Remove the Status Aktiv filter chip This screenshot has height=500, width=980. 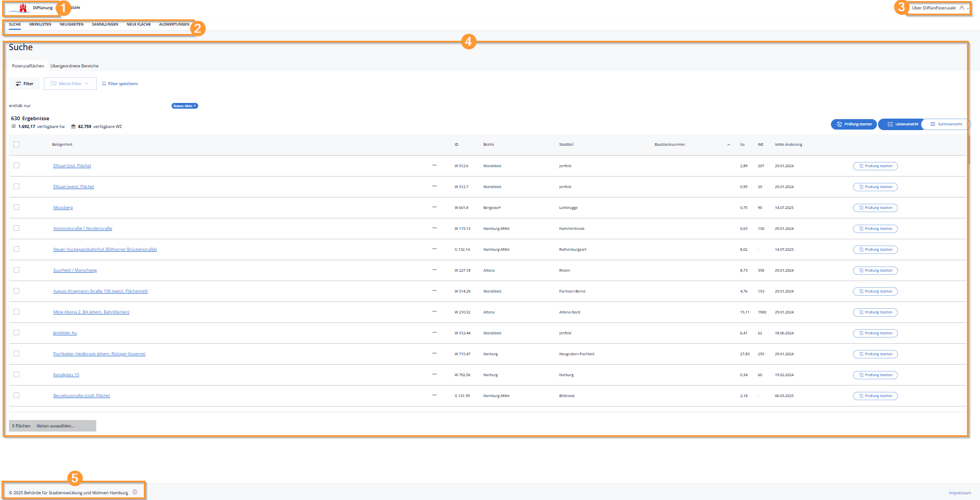195,106
